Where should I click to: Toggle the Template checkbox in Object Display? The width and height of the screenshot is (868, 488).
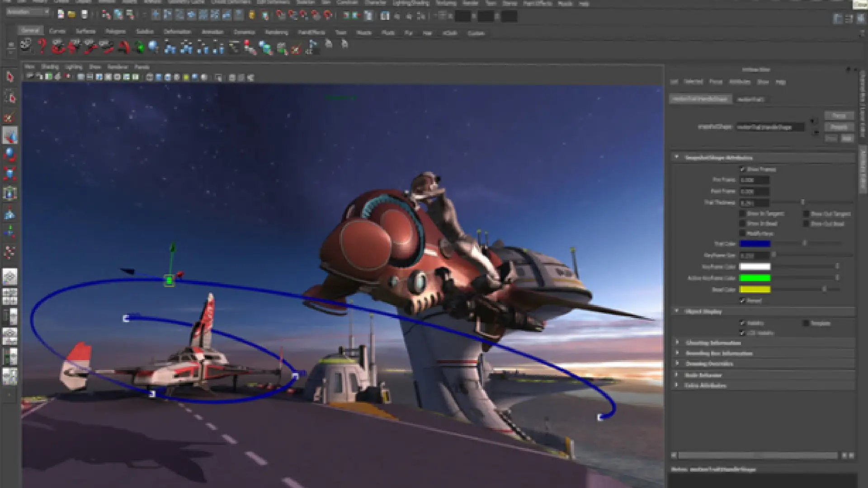806,323
